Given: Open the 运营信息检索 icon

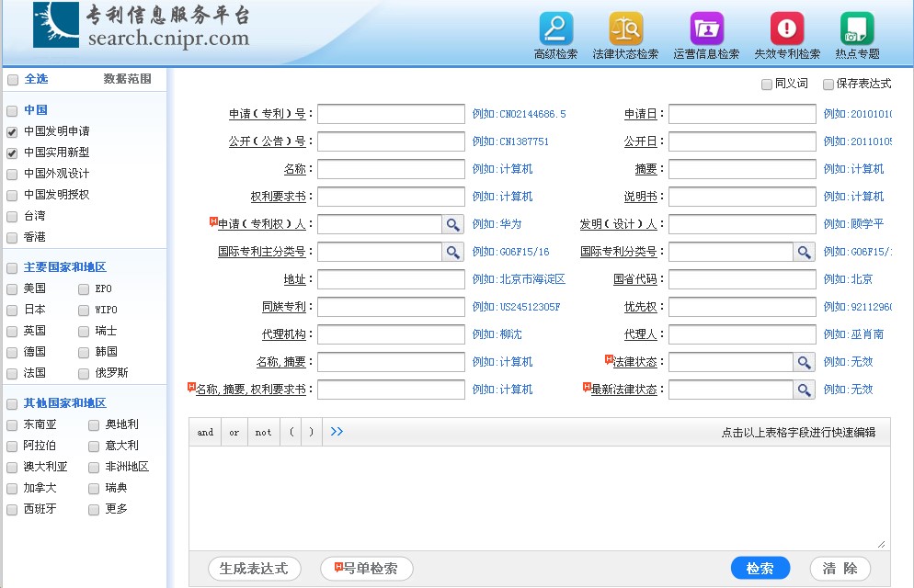Looking at the screenshot, I should (x=706, y=28).
